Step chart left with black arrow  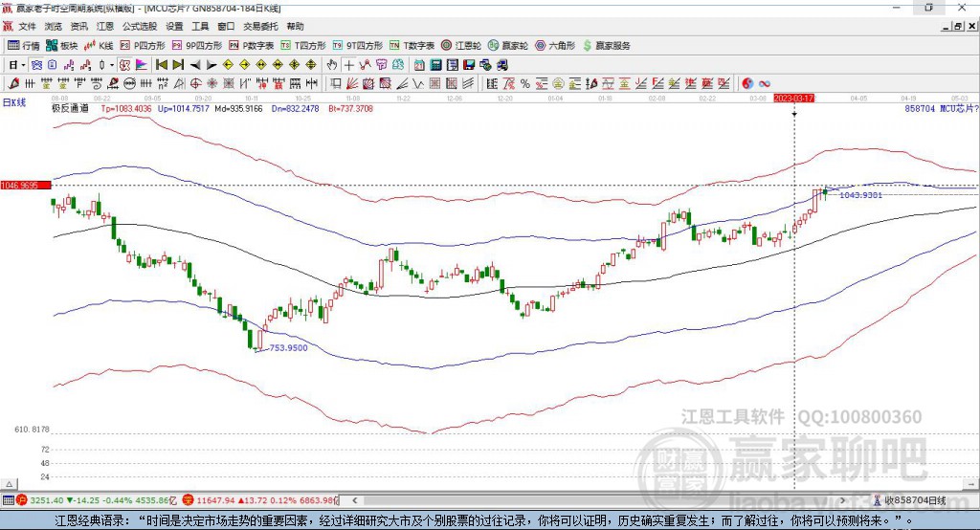(195, 65)
